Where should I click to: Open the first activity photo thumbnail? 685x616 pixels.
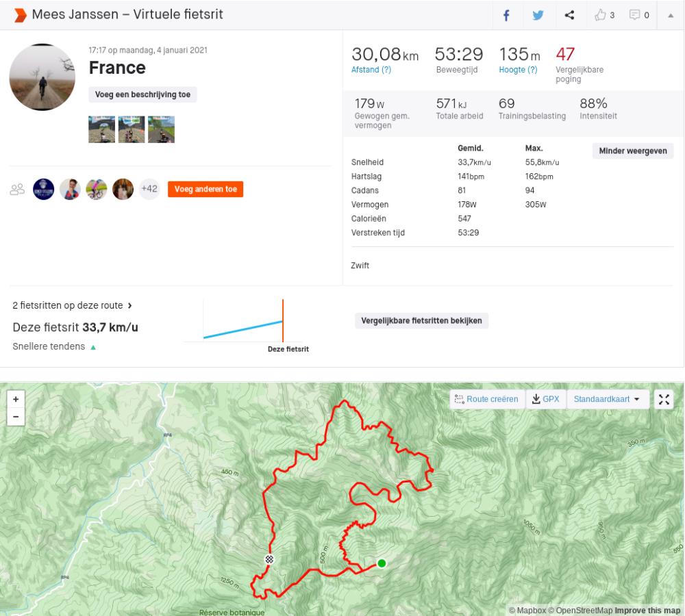(101, 129)
